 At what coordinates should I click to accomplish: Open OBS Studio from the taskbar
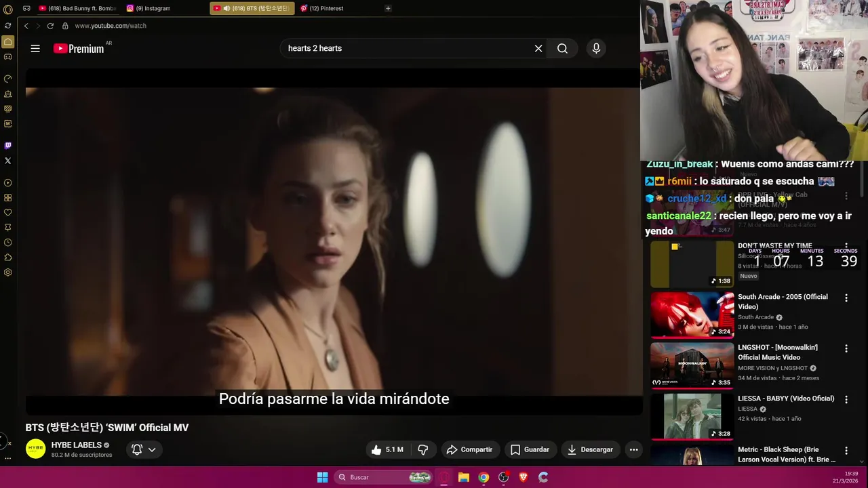pyautogui.click(x=503, y=477)
